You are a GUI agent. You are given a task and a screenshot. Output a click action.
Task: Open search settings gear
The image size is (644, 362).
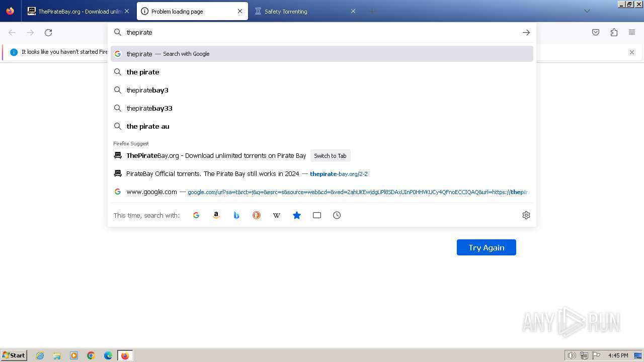[526, 215]
